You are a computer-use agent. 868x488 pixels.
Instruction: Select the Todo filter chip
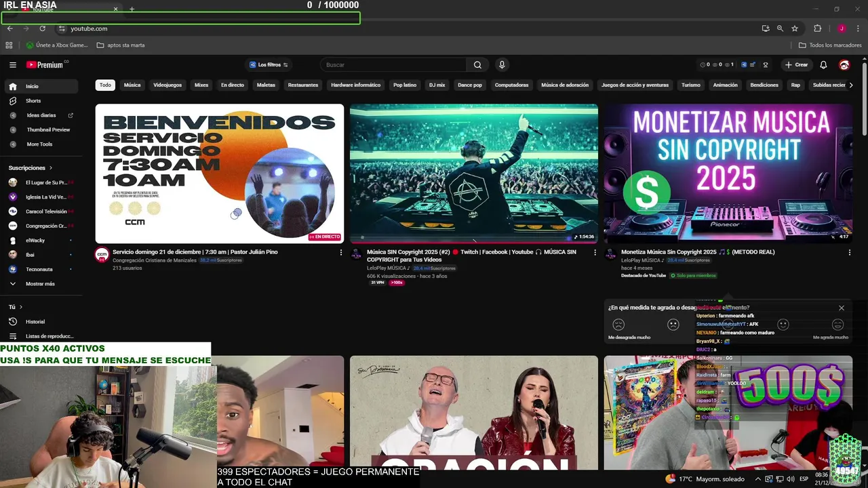point(105,85)
